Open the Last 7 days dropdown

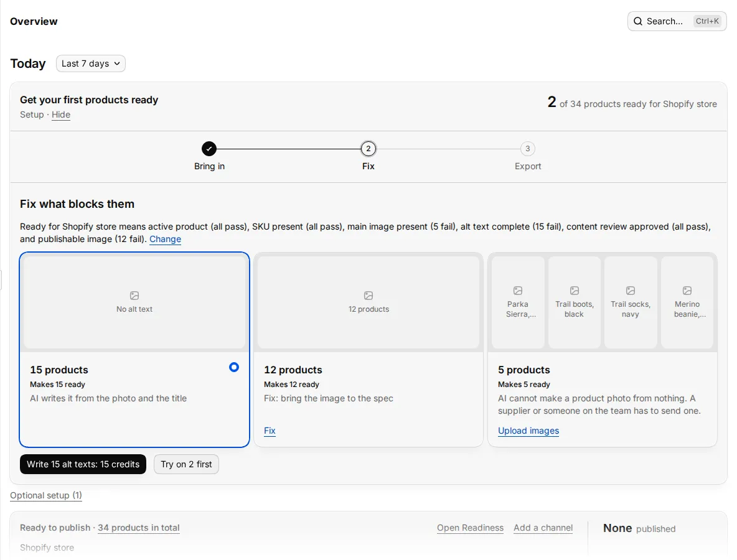point(91,63)
